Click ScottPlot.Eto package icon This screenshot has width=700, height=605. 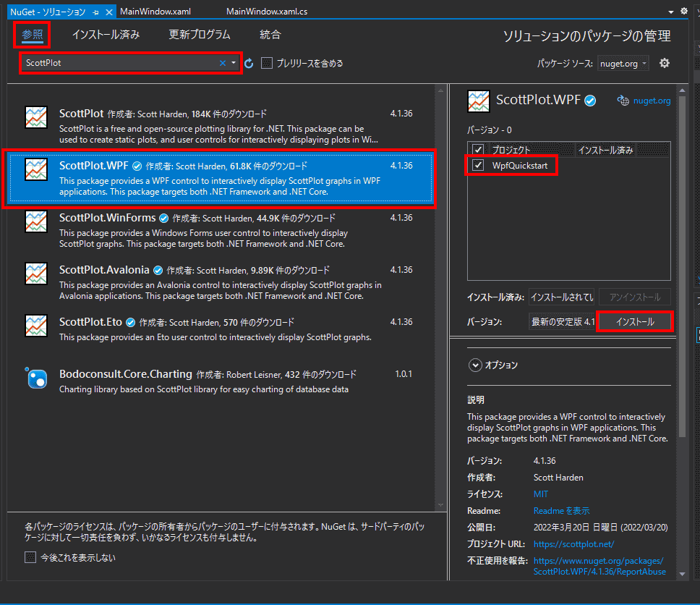tap(36, 326)
